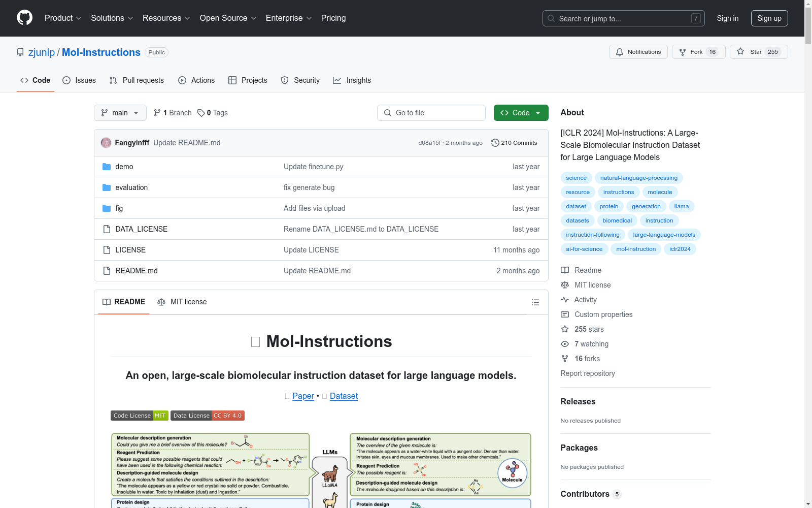This screenshot has width=812, height=508.
Task: Click the Custom properties note icon
Action: coord(565,314)
